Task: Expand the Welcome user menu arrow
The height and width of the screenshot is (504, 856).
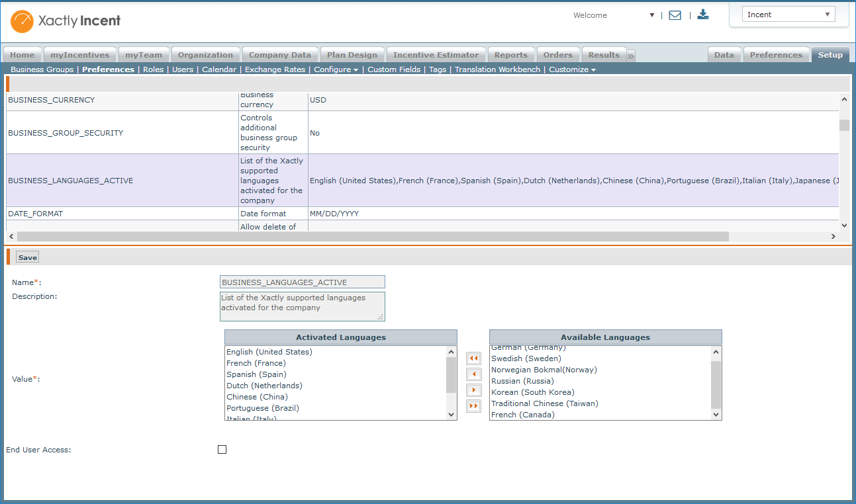Action: click(652, 15)
